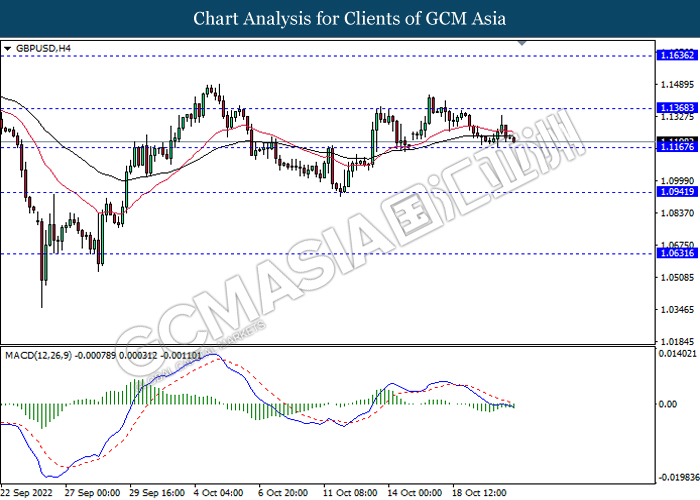This screenshot has height=500, width=700.
Task: Click the 1.14895 price axis value
Action: [x=677, y=84]
